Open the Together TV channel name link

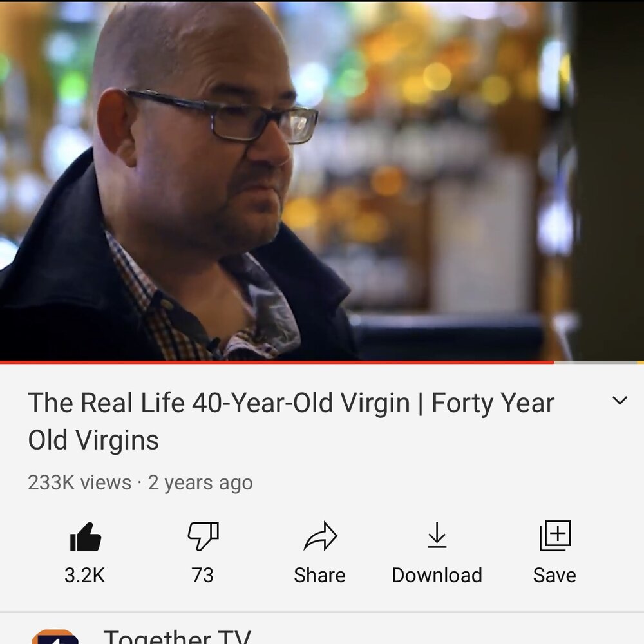point(177,637)
